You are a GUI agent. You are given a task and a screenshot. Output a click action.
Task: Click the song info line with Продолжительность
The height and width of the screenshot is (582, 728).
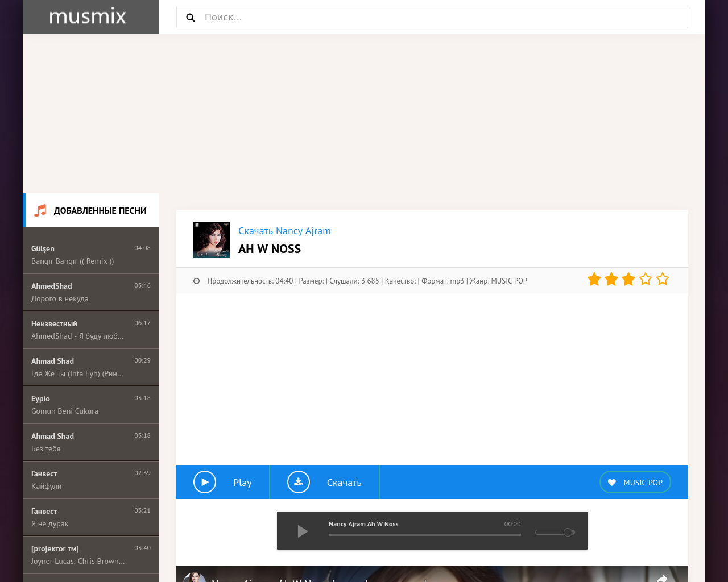pyautogui.click(x=367, y=281)
